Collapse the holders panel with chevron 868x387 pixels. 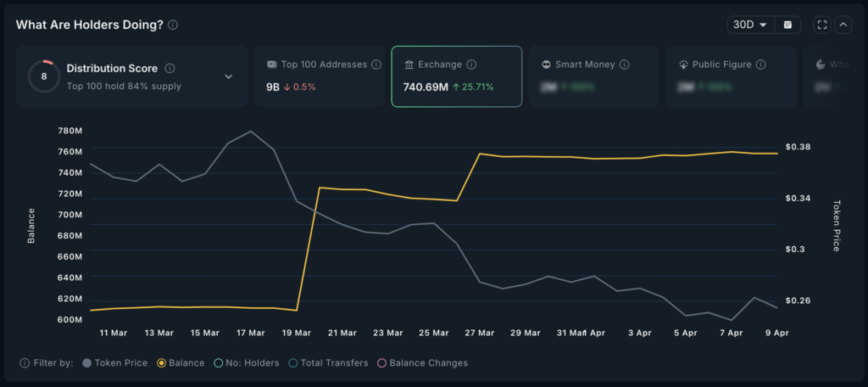[x=843, y=25]
